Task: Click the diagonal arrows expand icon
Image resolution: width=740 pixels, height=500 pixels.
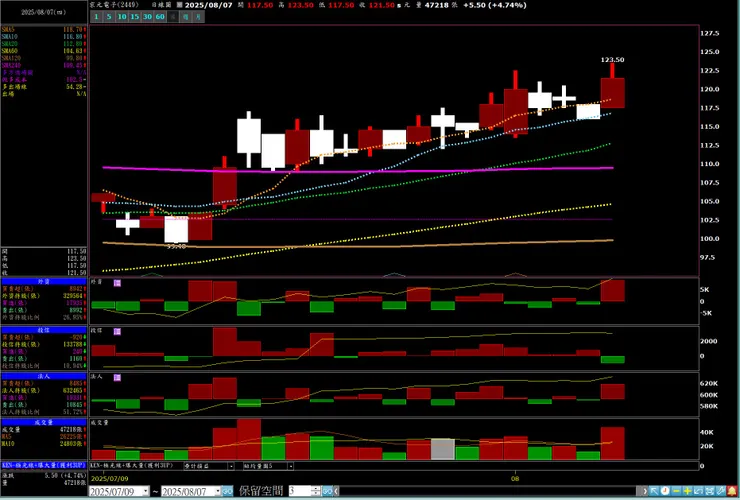Action: (698, 491)
